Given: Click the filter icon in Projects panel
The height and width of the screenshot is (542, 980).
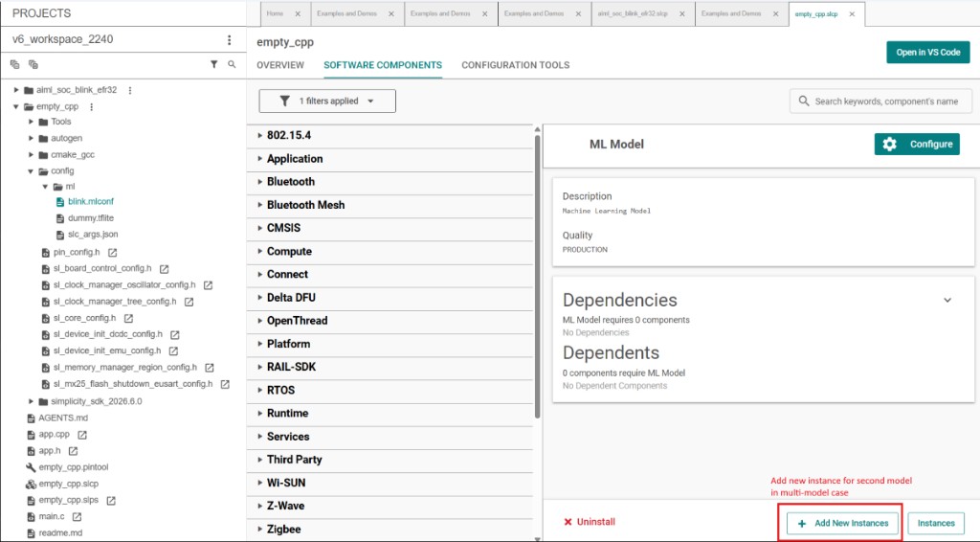Looking at the screenshot, I should (213, 64).
